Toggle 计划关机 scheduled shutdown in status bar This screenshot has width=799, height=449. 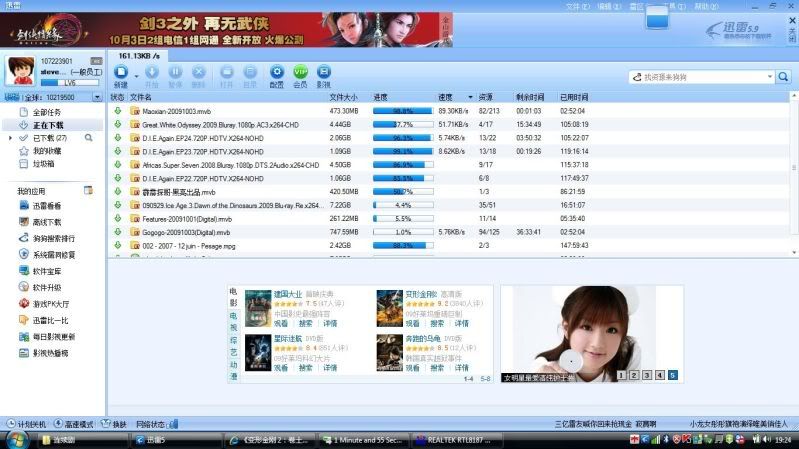coord(27,424)
